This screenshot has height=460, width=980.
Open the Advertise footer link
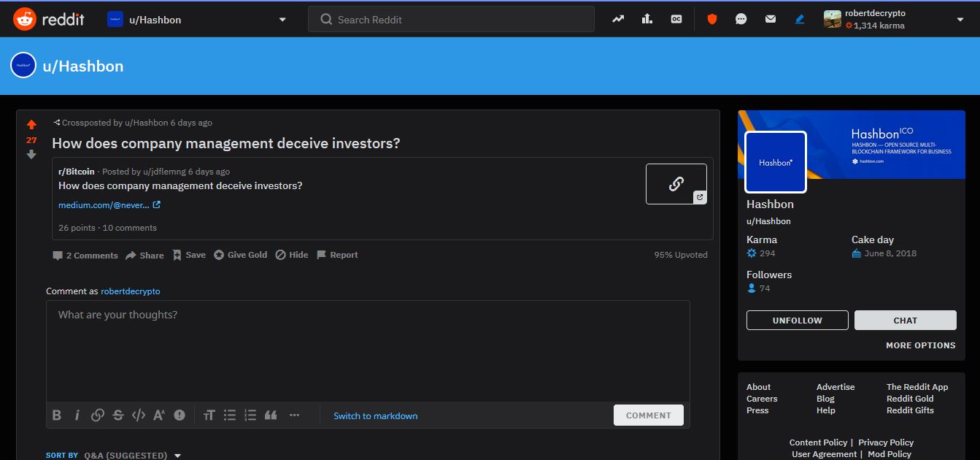(836, 387)
